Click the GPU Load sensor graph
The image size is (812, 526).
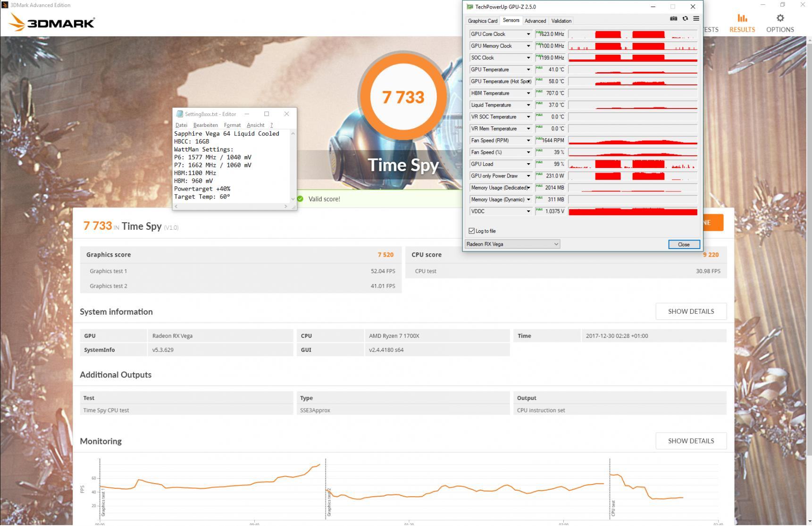click(633, 164)
